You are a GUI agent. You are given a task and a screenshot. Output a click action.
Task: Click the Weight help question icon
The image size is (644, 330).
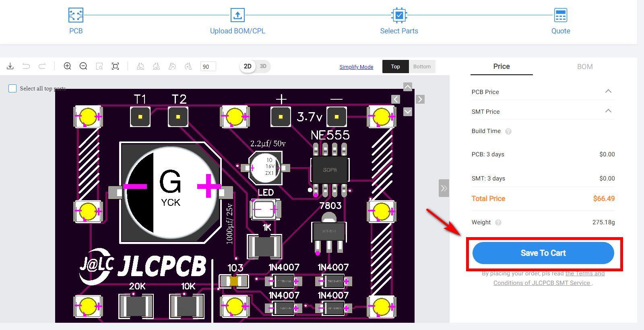(498, 223)
